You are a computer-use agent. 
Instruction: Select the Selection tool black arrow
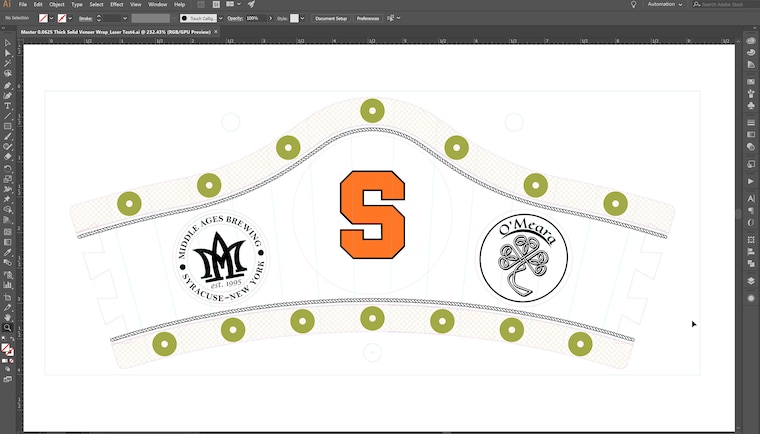point(7,43)
